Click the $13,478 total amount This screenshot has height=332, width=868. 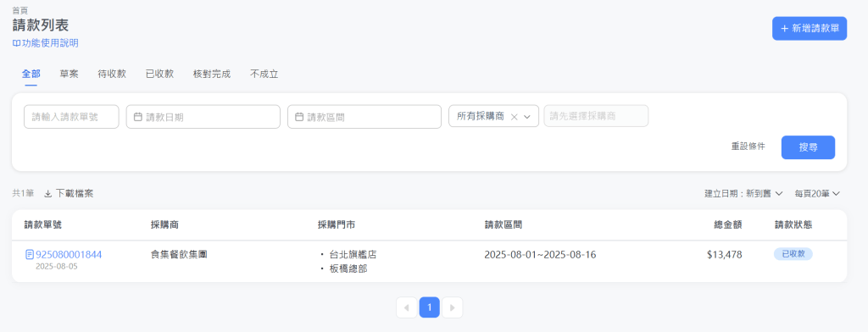725,255
